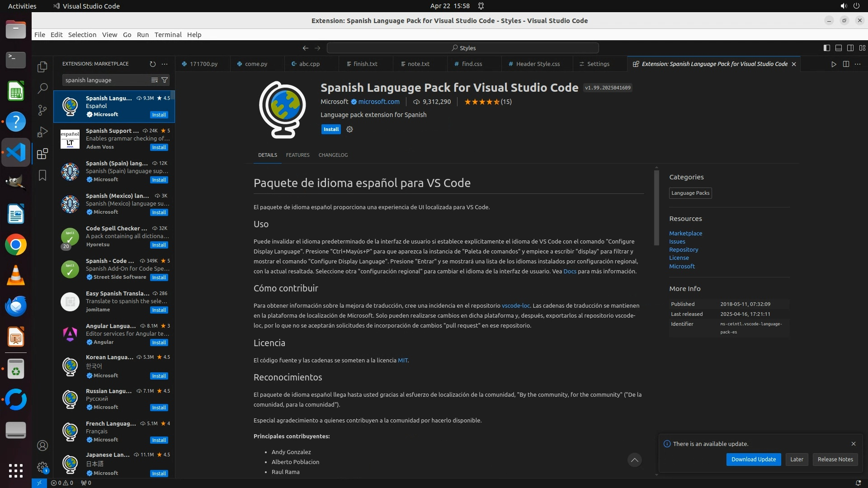This screenshot has width=868, height=488.
Task: Click the filter extensions funnel icon
Action: (165, 80)
